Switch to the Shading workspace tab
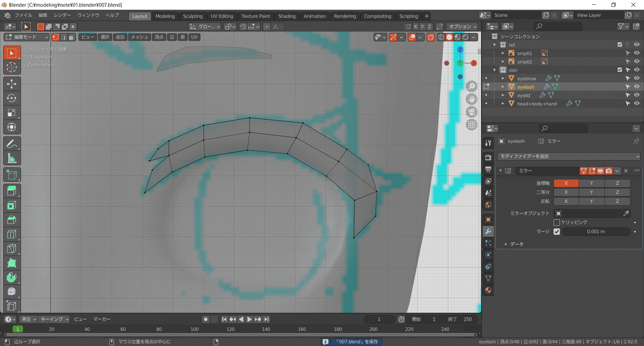Image resolution: width=644 pixels, height=346 pixels. click(287, 16)
